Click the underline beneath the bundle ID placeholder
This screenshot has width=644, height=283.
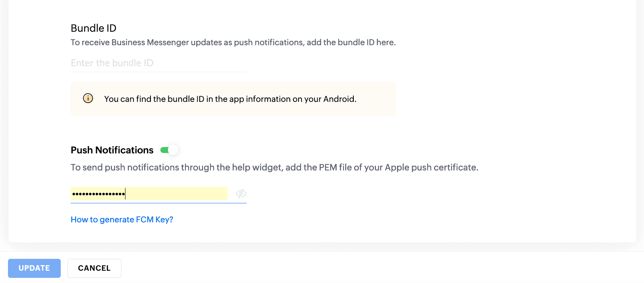pyautogui.click(x=158, y=72)
